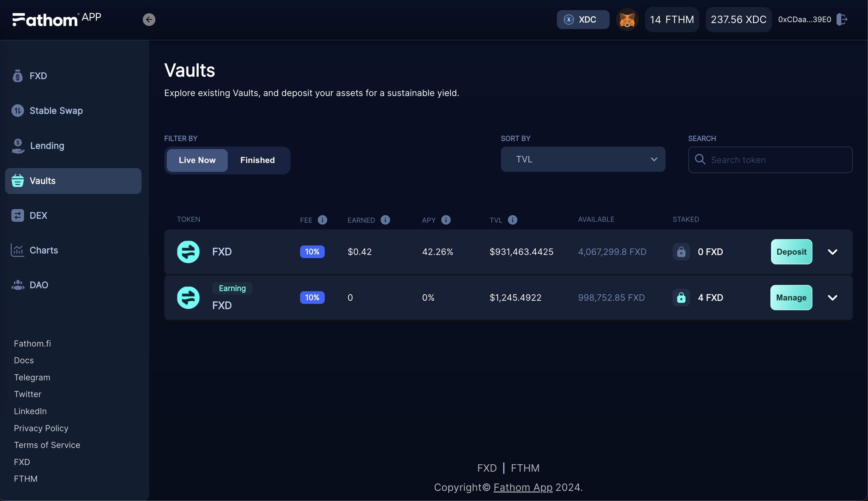Open the LinkedIn link

[30, 411]
